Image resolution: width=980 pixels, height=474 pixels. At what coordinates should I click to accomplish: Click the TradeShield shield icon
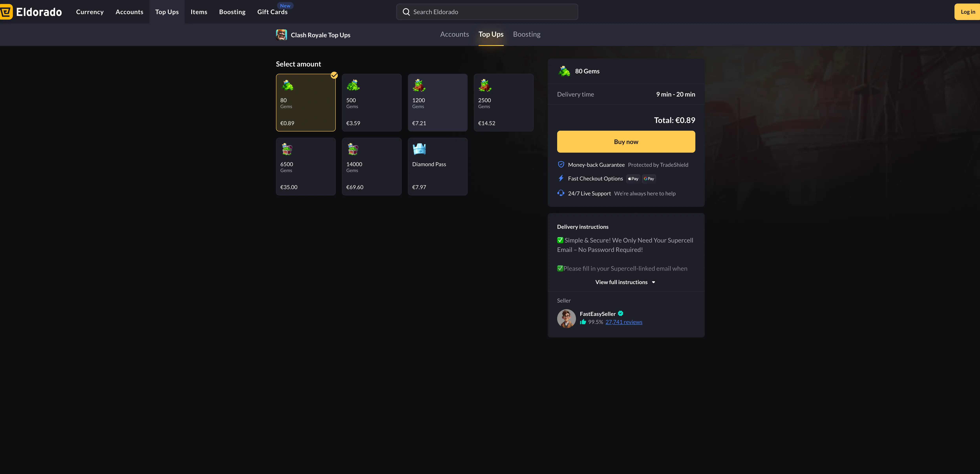[x=561, y=165]
